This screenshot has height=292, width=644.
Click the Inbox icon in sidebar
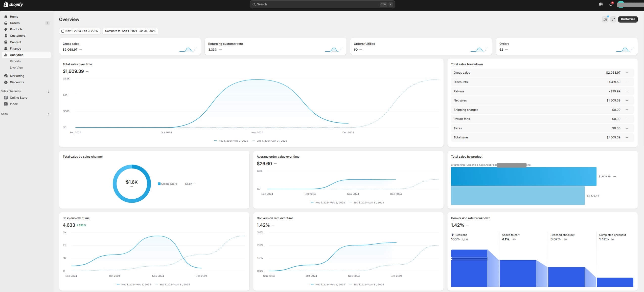6,104
